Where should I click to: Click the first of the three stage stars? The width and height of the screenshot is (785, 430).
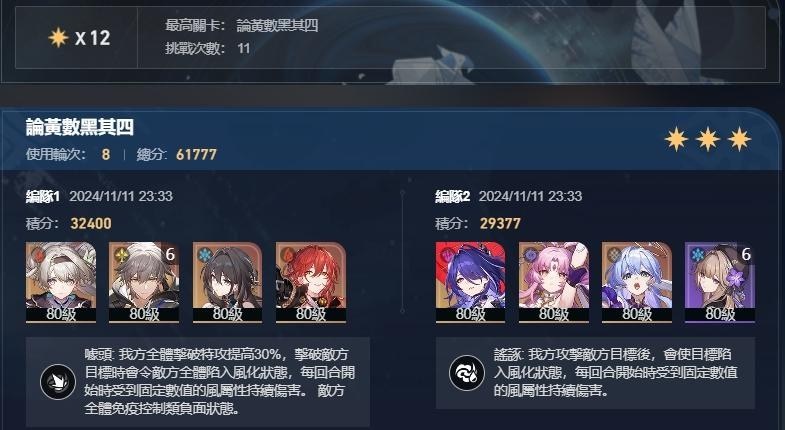pos(676,139)
